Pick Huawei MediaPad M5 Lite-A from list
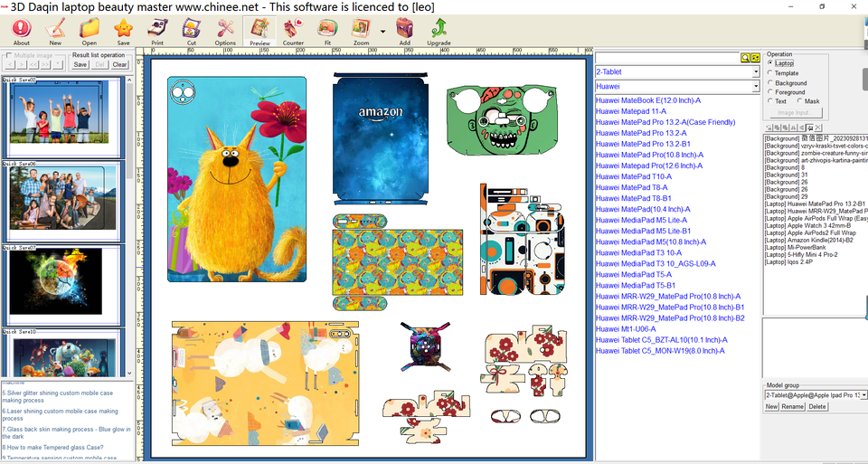Viewport: 868px width, 464px height. pyautogui.click(x=641, y=220)
